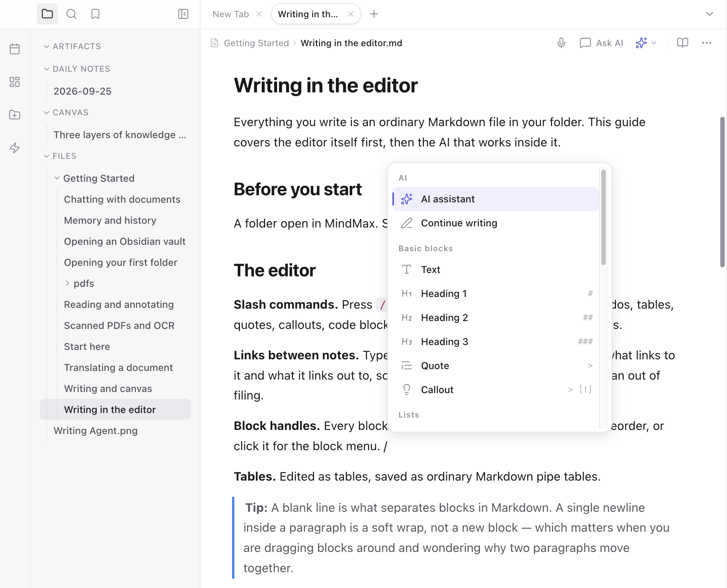
Task: Open Three layers of knowledge canvas
Action: (120, 135)
